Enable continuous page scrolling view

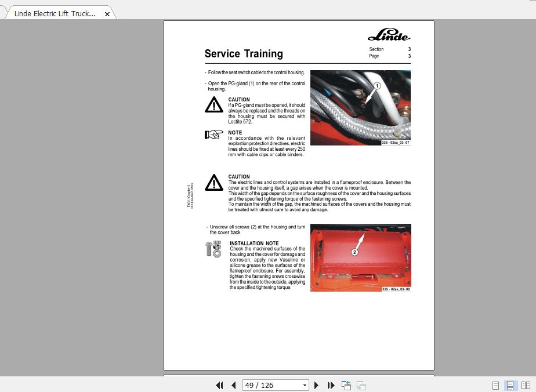(510, 386)
